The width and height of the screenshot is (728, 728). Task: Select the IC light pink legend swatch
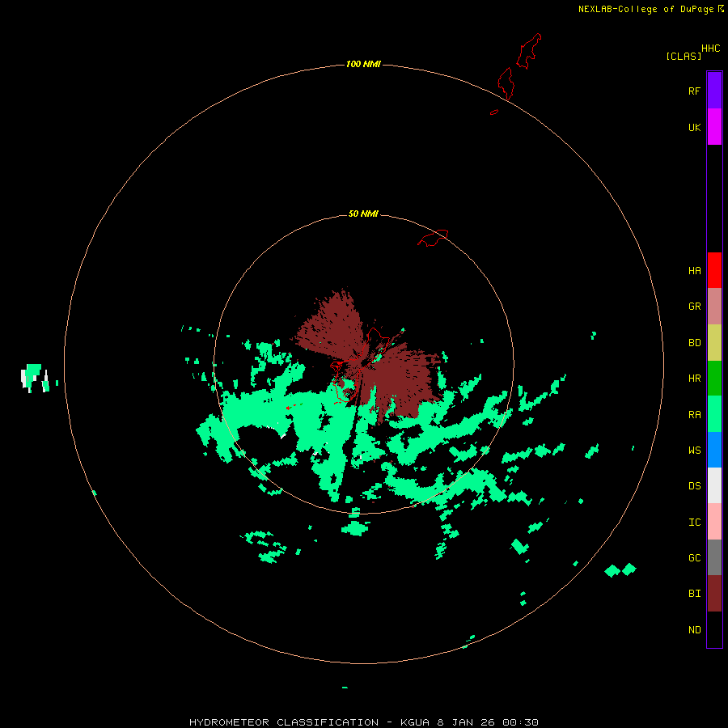[x=714, y=522]
